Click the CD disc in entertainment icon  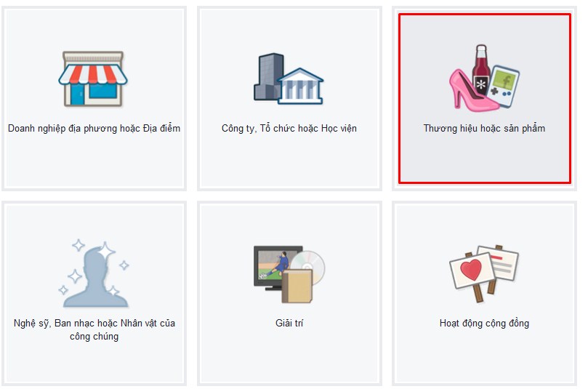[310, 265]
